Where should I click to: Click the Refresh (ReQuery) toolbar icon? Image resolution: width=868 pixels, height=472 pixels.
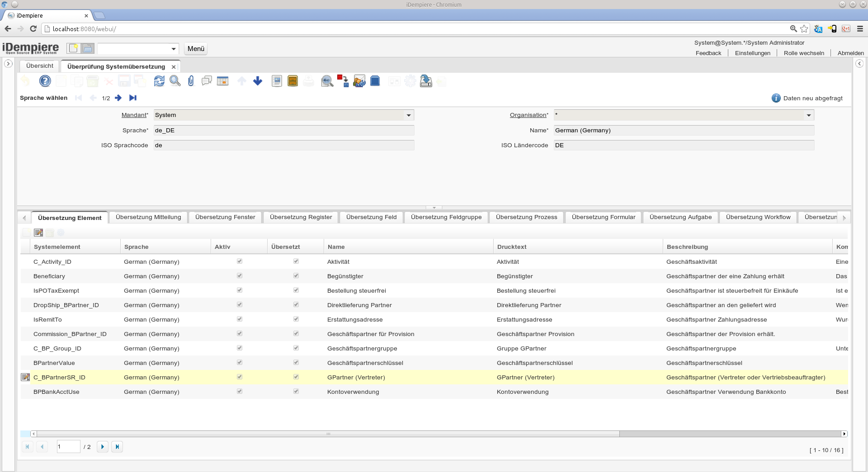click(159, 81)
